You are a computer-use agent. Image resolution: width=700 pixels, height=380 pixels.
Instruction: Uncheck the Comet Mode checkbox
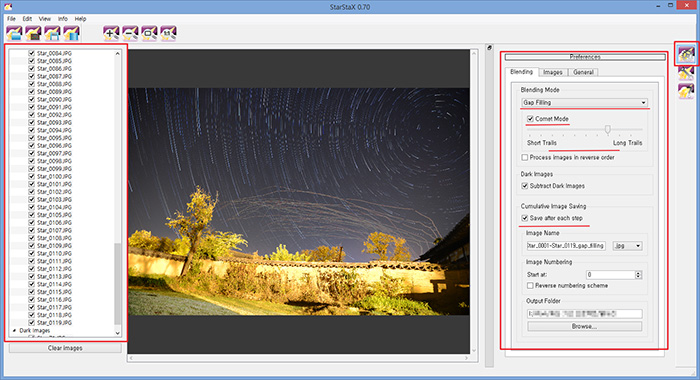(530, 119)
